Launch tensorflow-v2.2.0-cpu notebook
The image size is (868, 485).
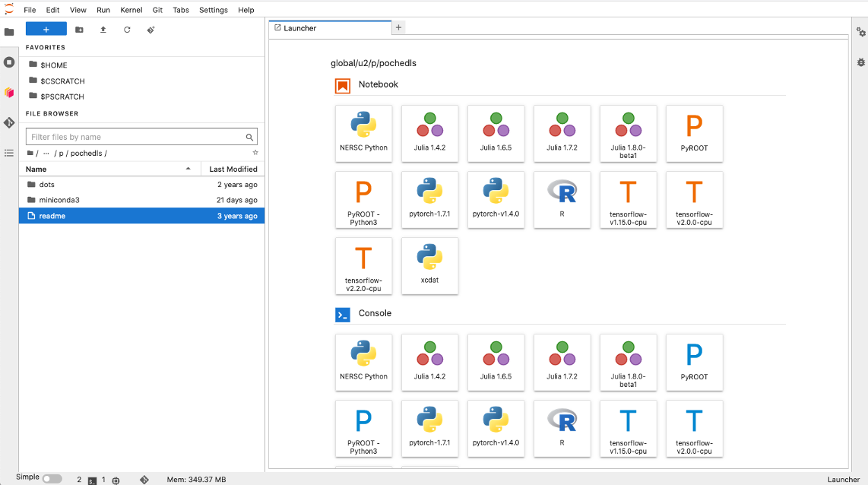pos(364,266)
